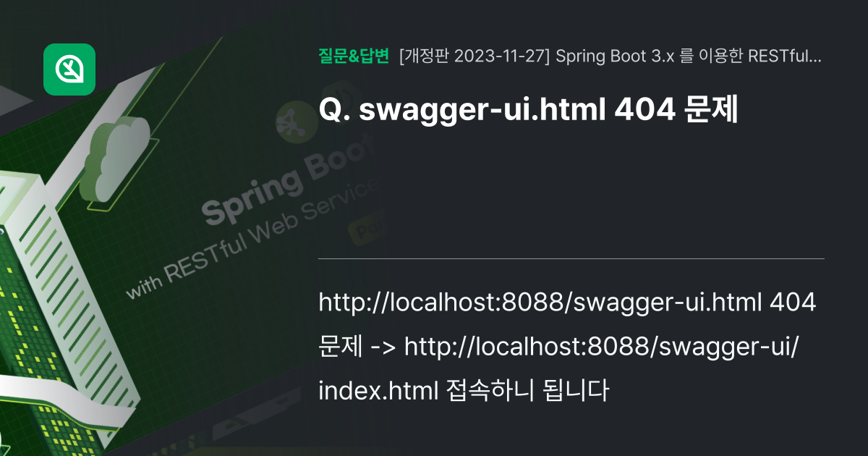
Task: Click the faded yellow "Po" badge
Action: [365, 229]
